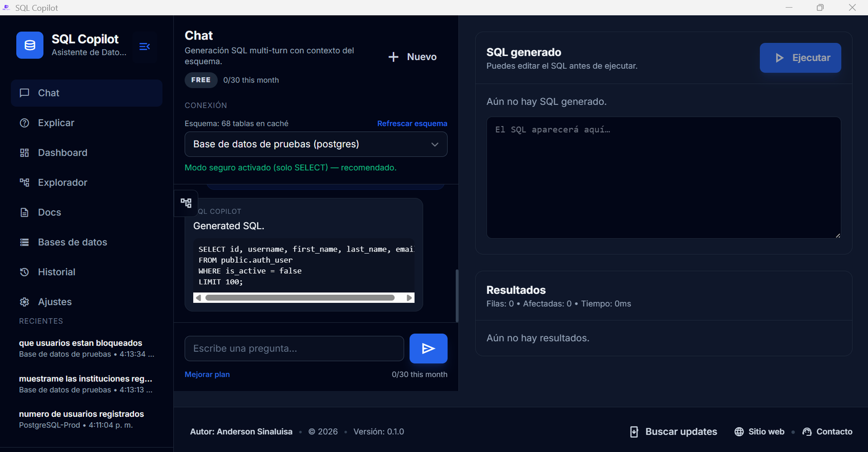
Task: Open the Explorador section
Action: pyautogui.click(x=87, y=183)
